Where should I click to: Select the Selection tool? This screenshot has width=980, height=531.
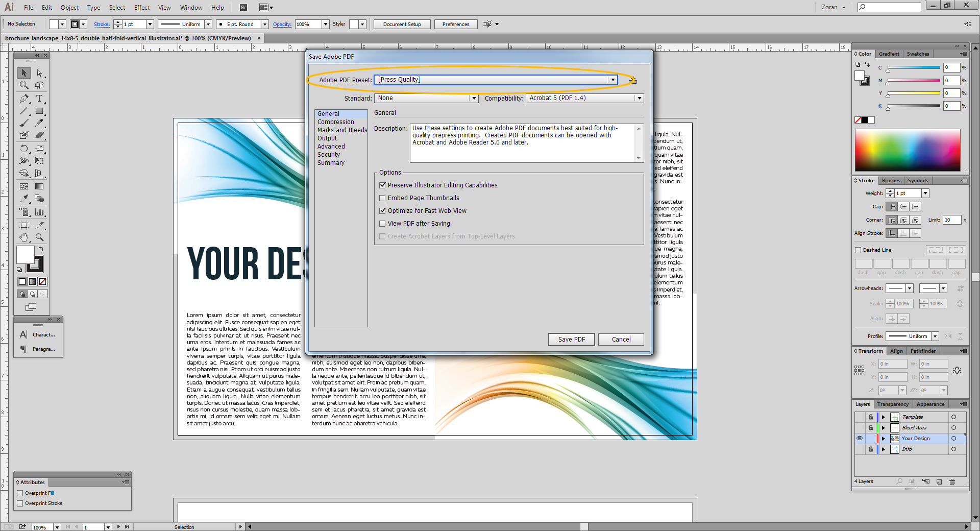[x=23, y=73]
